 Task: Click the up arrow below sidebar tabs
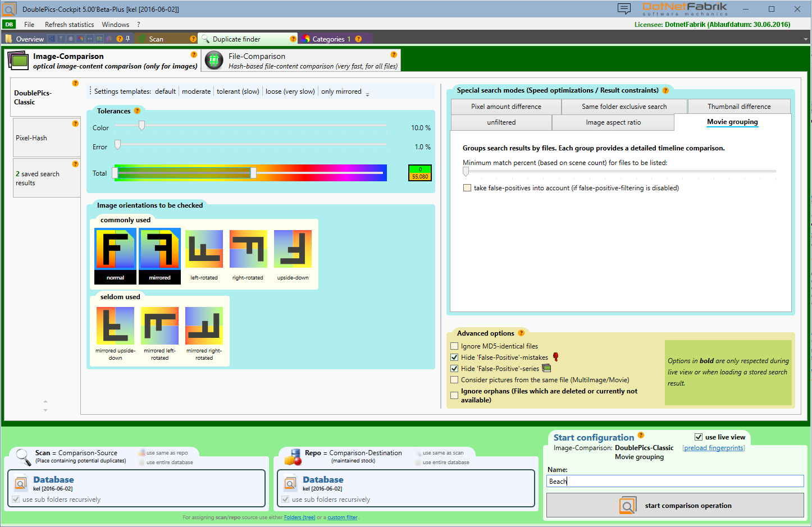(45, 401)
